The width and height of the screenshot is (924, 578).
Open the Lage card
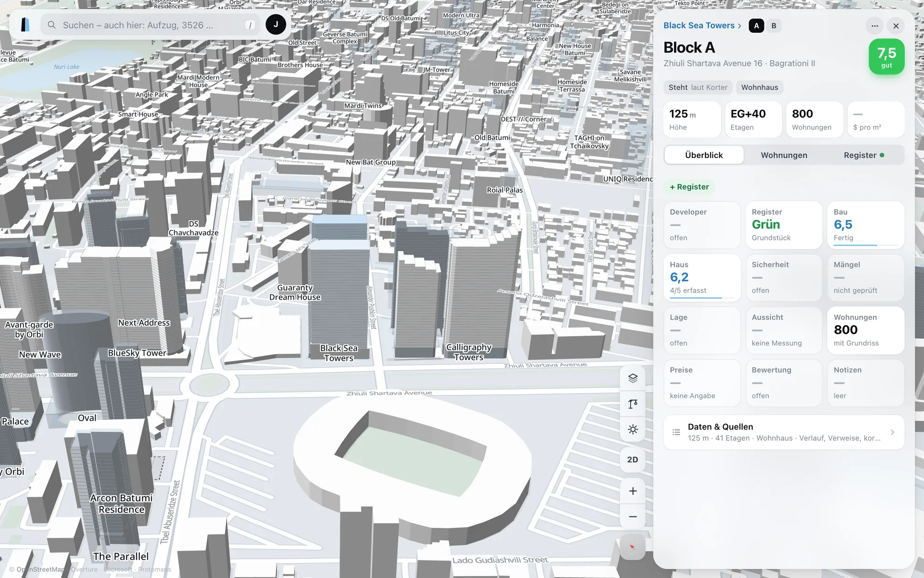[702, 330]
